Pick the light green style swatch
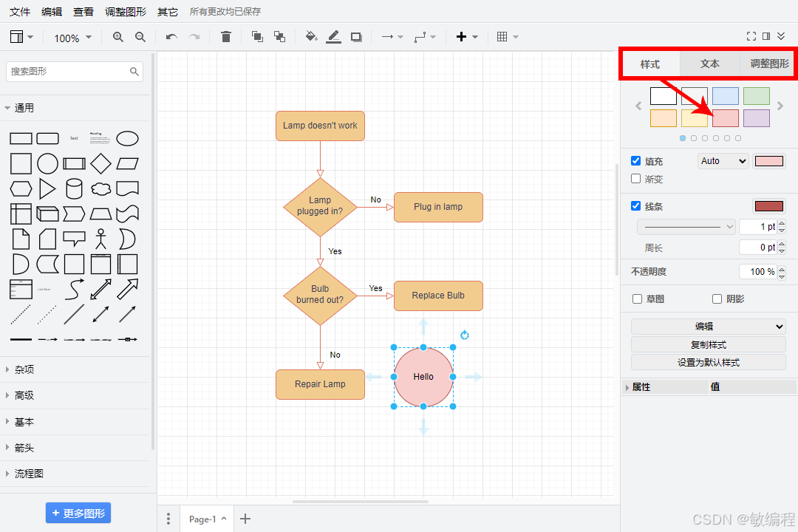 click(x=757, y=96)
